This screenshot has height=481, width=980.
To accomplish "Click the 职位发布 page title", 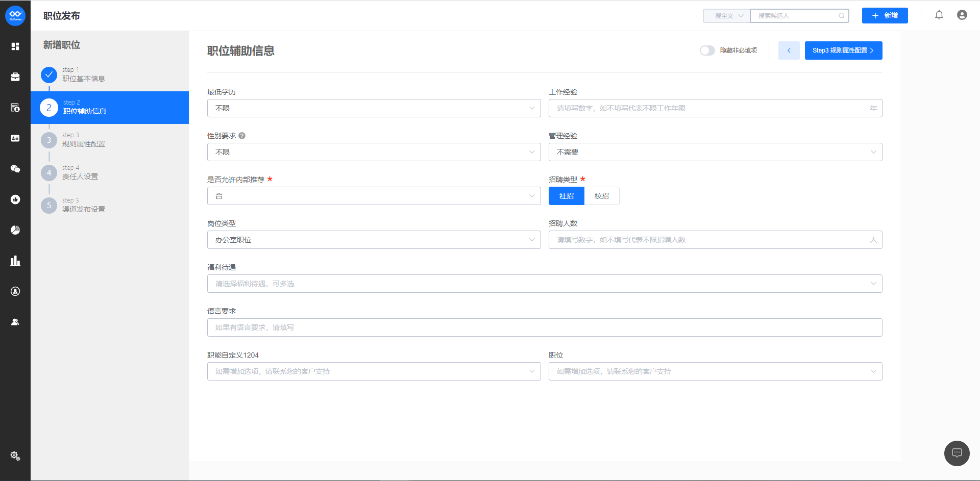I will tap(62, 16).
